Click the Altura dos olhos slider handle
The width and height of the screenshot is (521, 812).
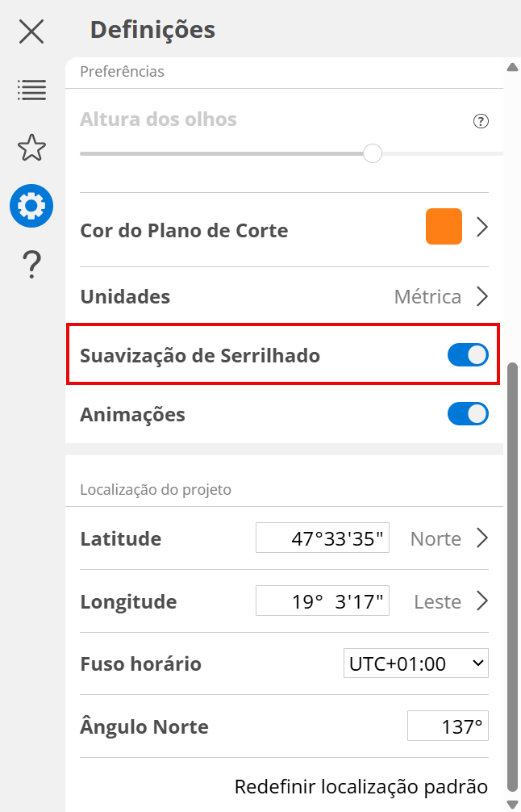point(372,153)
